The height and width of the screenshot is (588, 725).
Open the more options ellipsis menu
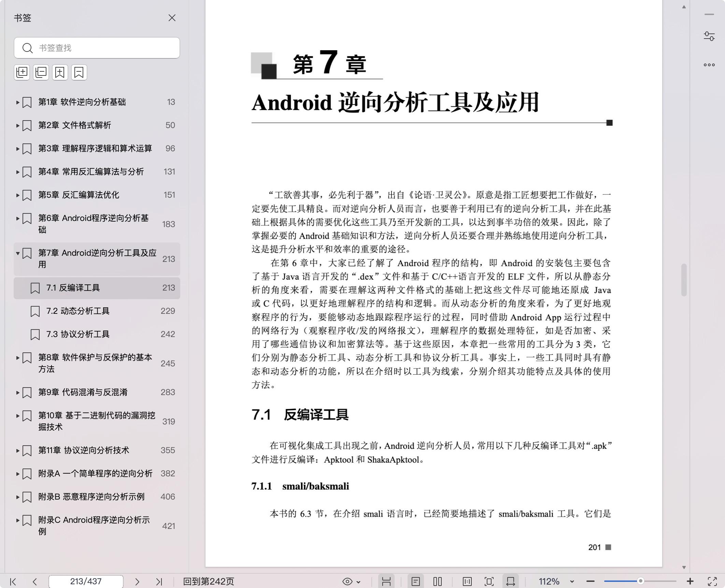709,65
